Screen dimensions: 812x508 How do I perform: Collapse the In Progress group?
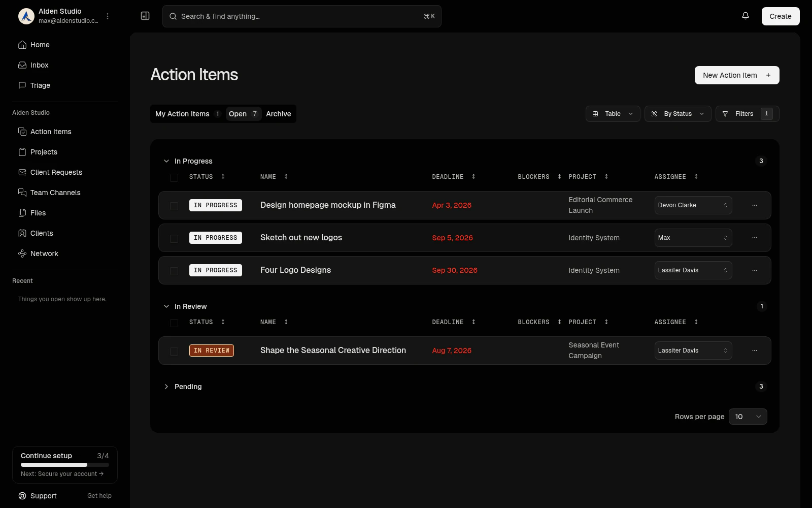pyautogui.click(x=166, y=161)
